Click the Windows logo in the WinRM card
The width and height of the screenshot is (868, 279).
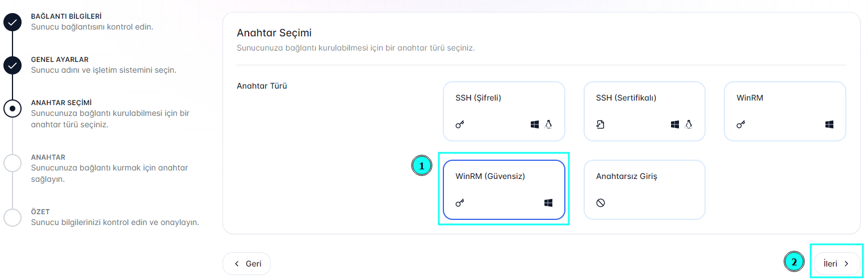click(x=829, y=124)
